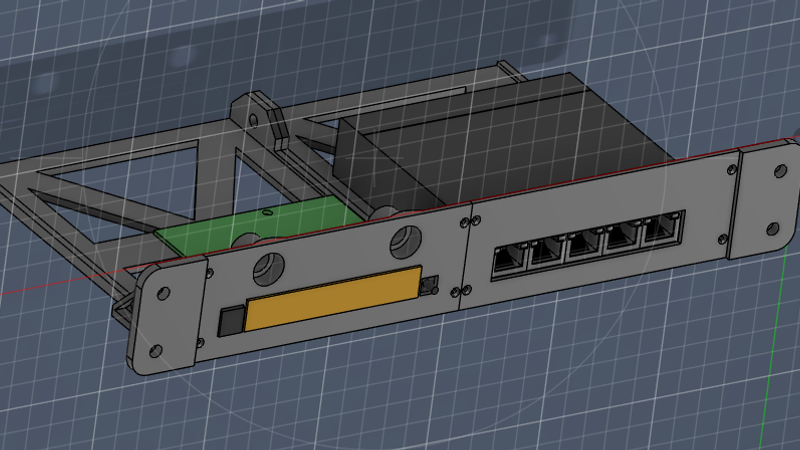Click the right circular hole above yellow rectangle
Image resolution: width=800 pixels, height=450 pixels.
(405, 240)
